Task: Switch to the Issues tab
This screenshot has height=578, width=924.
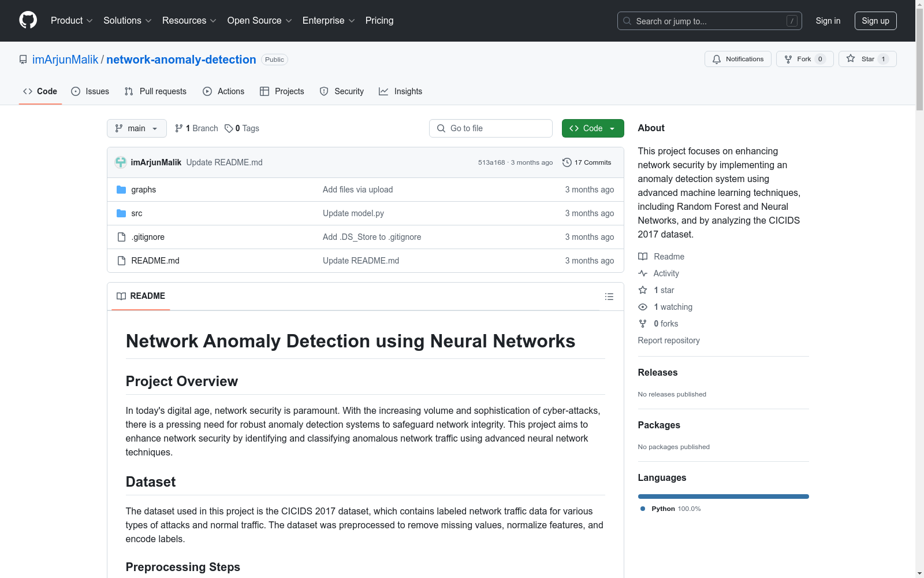Action: 90,91
